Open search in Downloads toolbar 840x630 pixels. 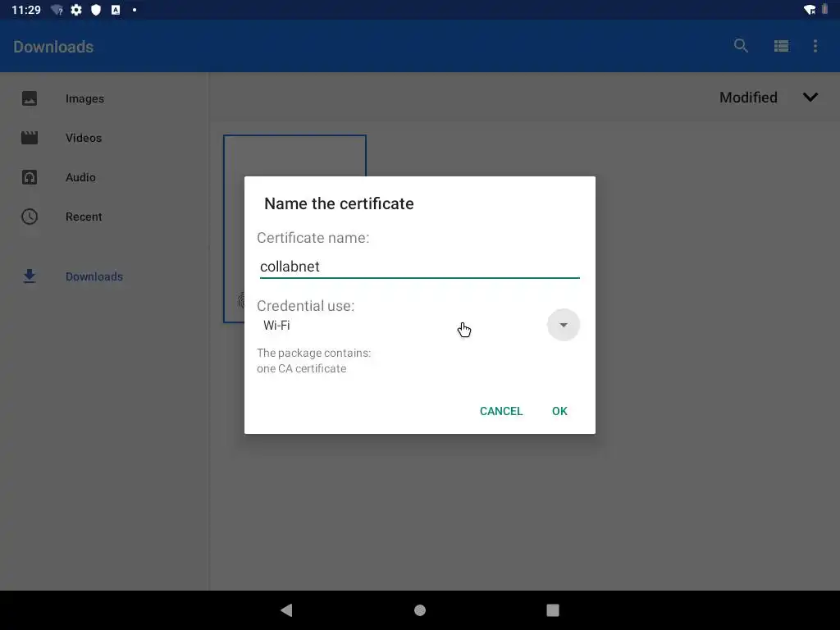point(741,46)
